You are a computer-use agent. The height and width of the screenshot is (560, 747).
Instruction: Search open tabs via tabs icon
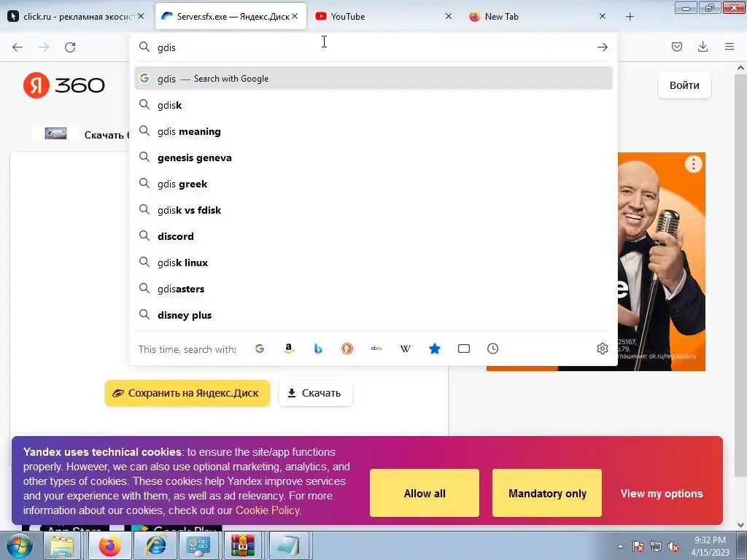pyautogui.click(x=463, y=349)
